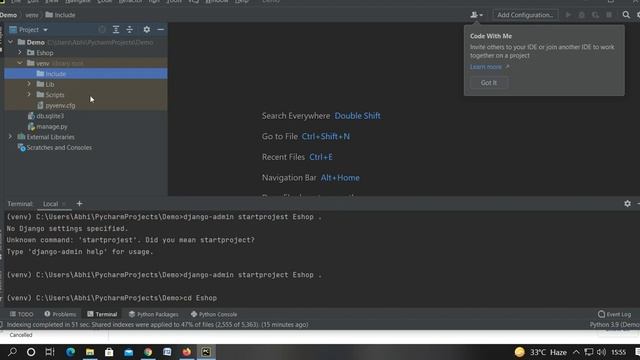Select the venv folder row
640x360 pixels.
tap(86, 63)
